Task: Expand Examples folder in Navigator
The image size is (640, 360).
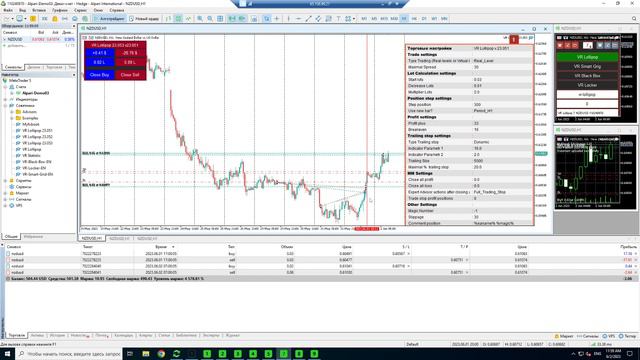Action: pos(12,118)
